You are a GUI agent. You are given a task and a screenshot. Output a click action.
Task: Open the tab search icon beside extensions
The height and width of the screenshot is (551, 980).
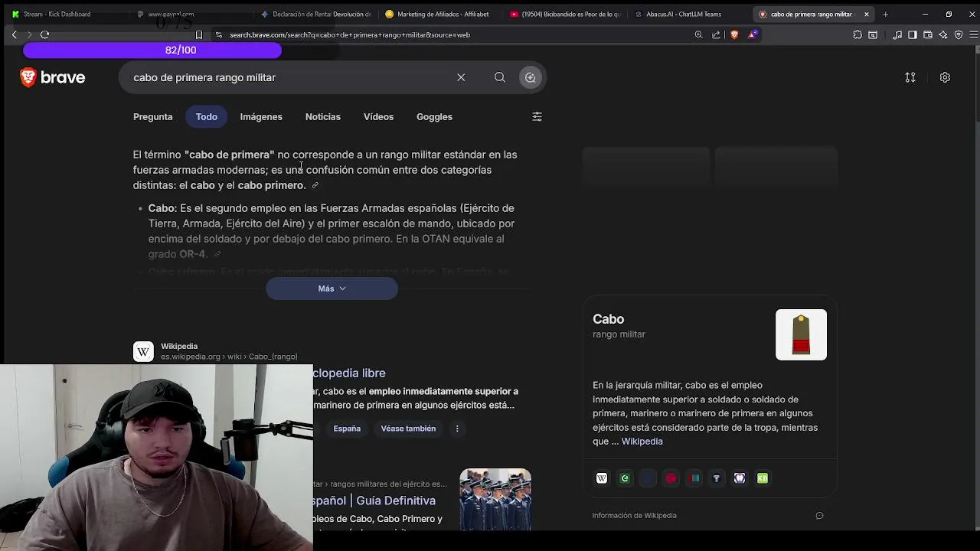[x=873, y=34]
